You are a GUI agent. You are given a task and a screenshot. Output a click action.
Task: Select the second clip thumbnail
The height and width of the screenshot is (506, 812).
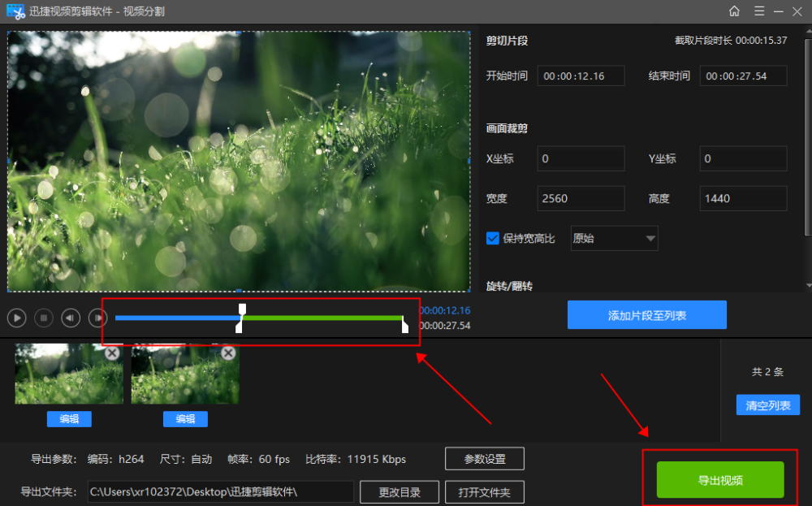(x=185, y=374)
